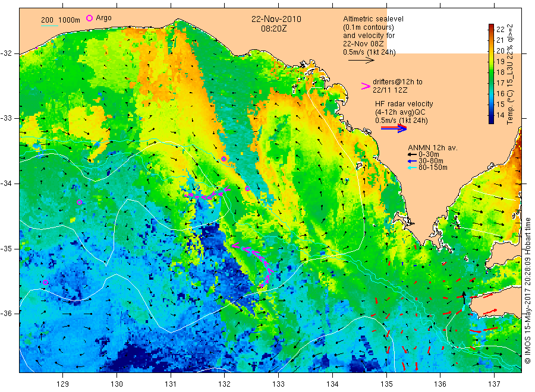This screenshot has height=392, width=535.
Task: Click the 200 1000m depth contour legend line
Action: click(49, 26)
